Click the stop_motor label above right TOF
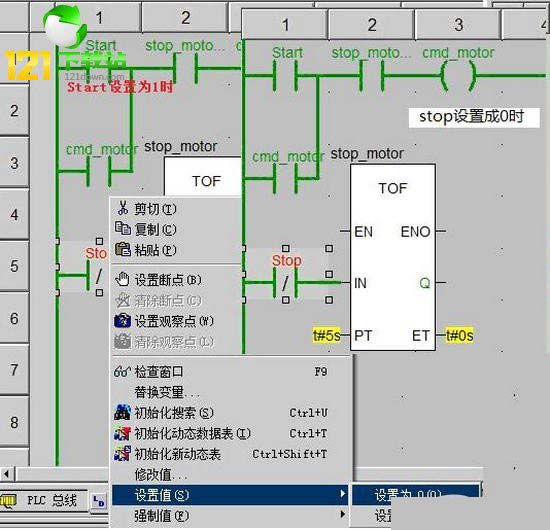Image resolution: width=550 pixels, height=530 pixels. (x=367, y=154)
